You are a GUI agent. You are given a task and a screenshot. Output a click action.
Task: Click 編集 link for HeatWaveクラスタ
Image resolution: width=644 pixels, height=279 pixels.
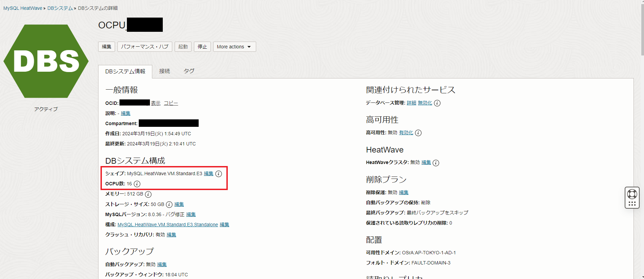[x=426, y=162]
